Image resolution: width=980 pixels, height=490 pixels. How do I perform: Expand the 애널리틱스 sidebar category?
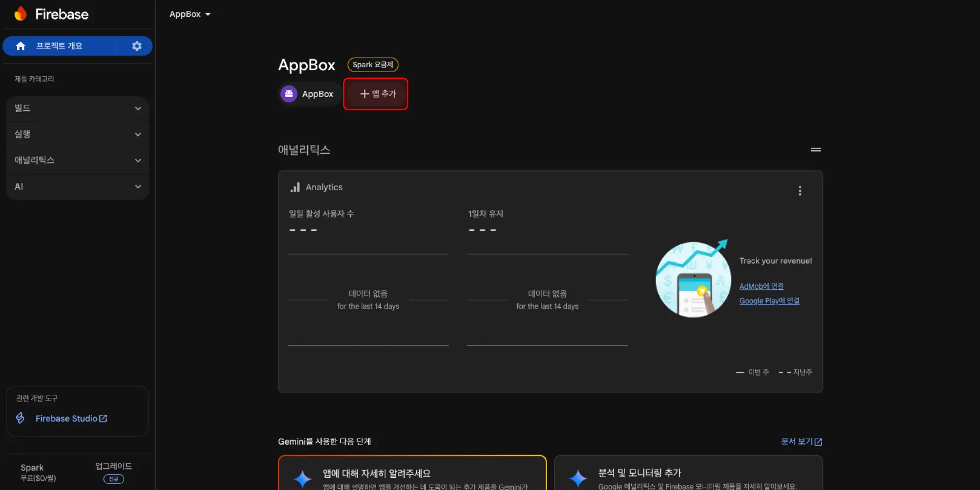click(x=78, y=160)
